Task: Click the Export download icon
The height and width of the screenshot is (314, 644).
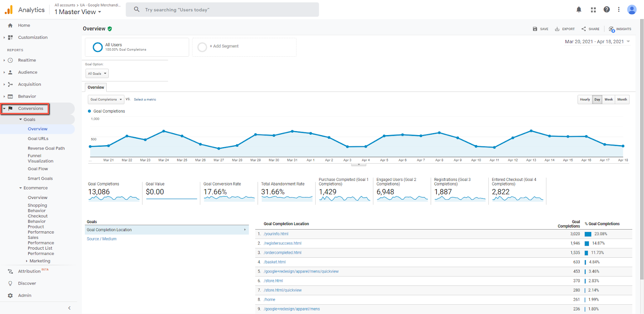Action: point(557,29)
